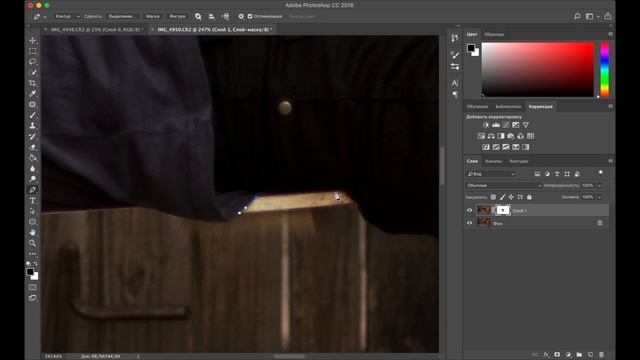Open the History panel icon
Viewport: 640px width, 360px height.
[455, 38]
